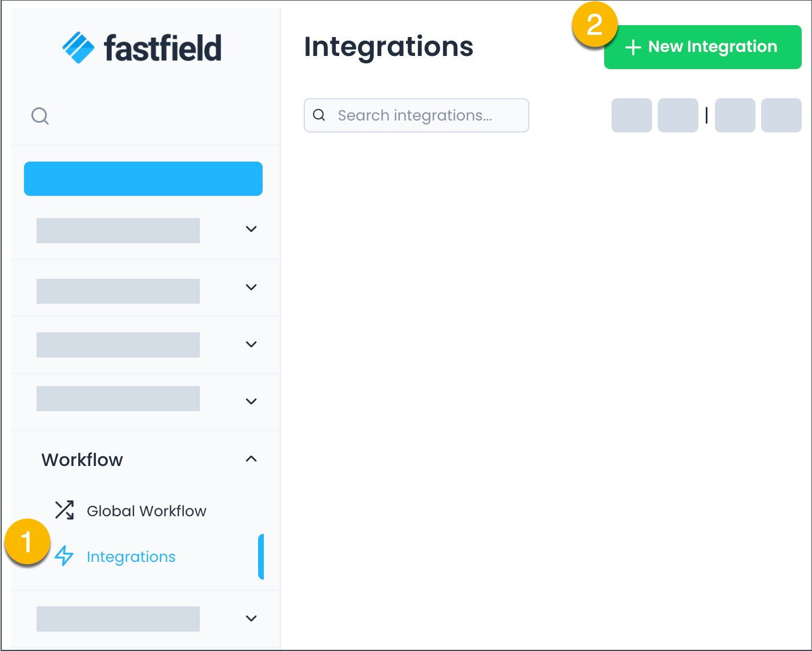Click the New Integration button
Screen dimensions: 812x651
(x=702, y=47)
